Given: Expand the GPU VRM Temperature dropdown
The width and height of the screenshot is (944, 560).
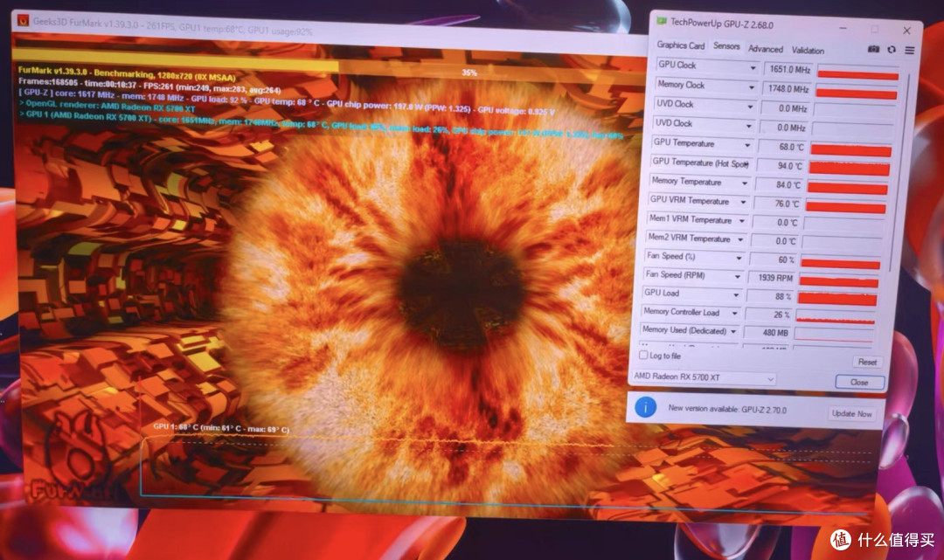Looking at the screenshot, I should click(x=744, y=202).
